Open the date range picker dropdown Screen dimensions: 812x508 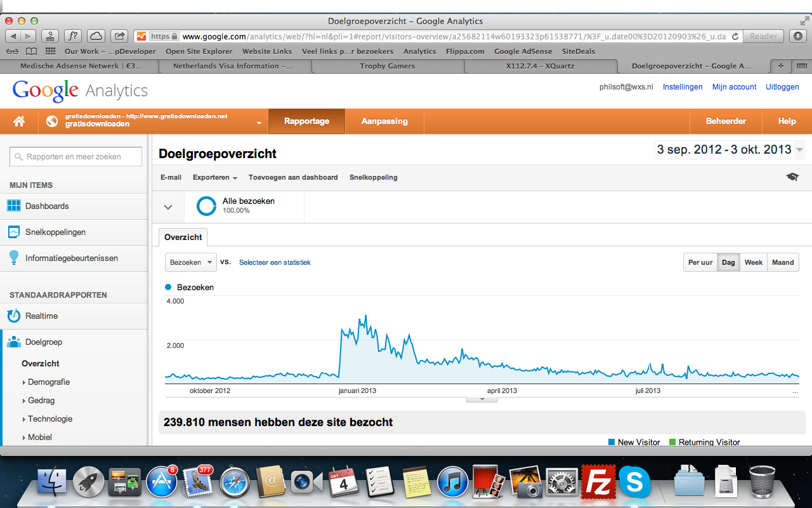(x=730, y=150)
